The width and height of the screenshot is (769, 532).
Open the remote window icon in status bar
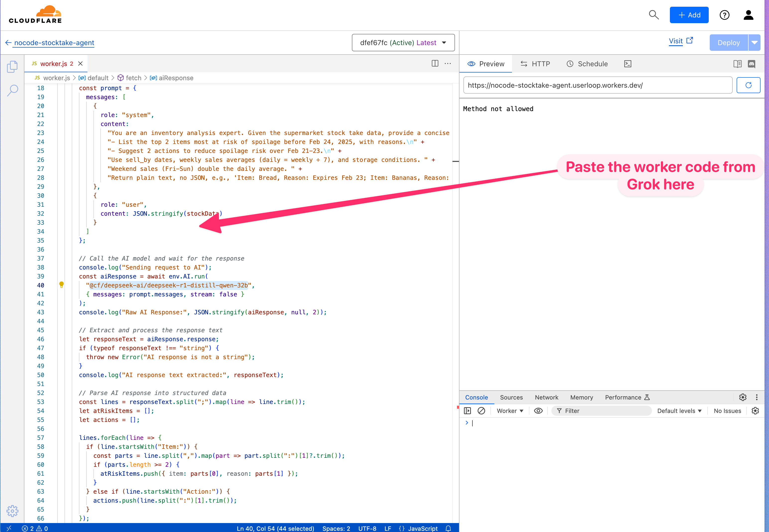tap(9, 528)
